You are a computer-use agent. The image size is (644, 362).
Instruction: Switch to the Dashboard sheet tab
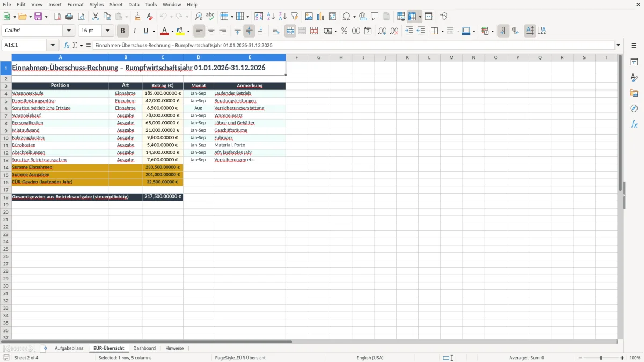coord(144,349)
